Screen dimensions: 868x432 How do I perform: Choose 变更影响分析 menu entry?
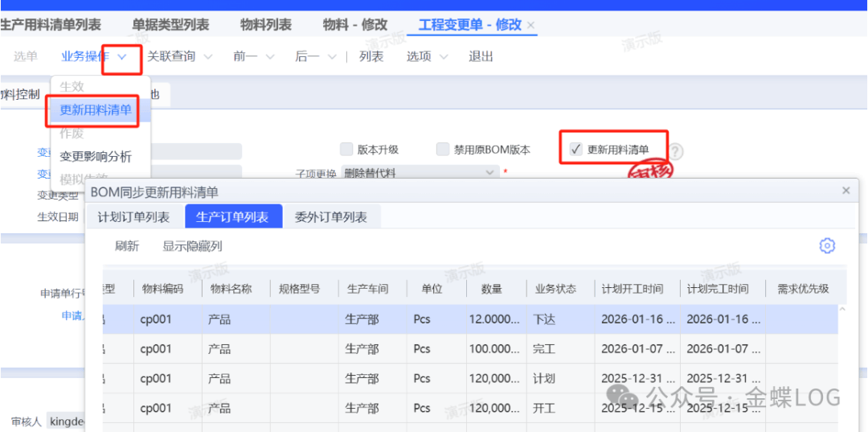click(x=96, y=156)
